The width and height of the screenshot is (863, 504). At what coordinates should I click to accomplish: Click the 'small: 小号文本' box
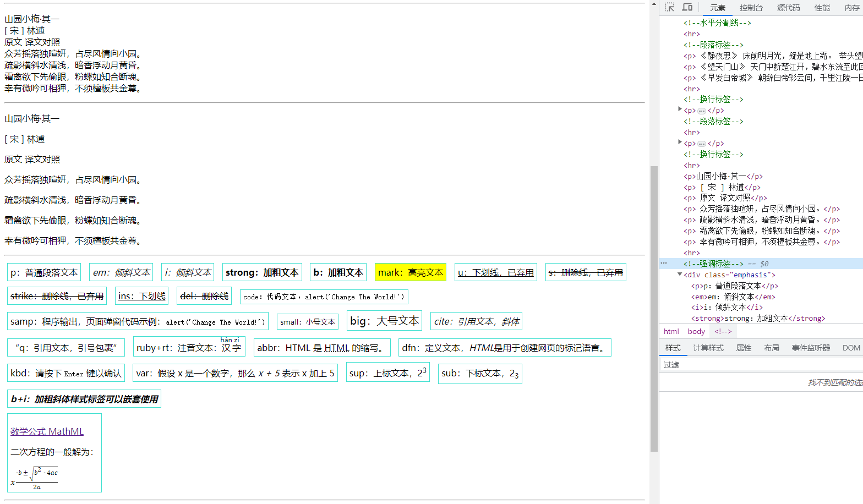[308, 322]
